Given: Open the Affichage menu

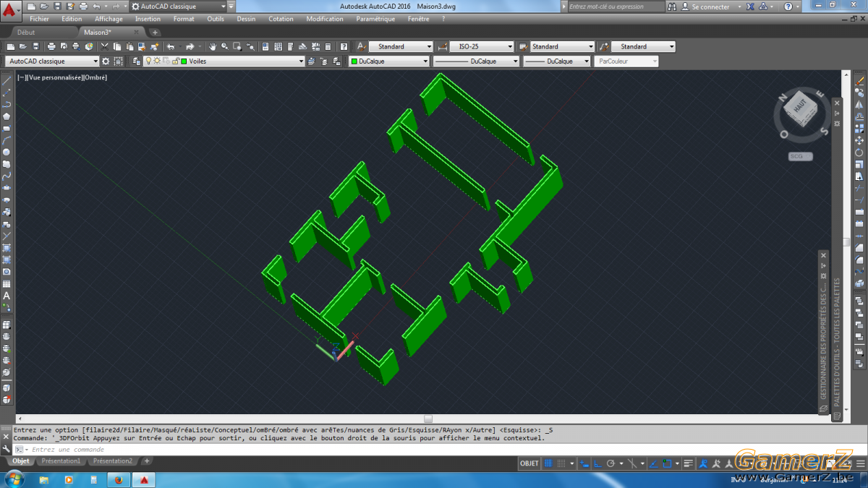Looking at the screenshot, I should click(x=109, y=19).
